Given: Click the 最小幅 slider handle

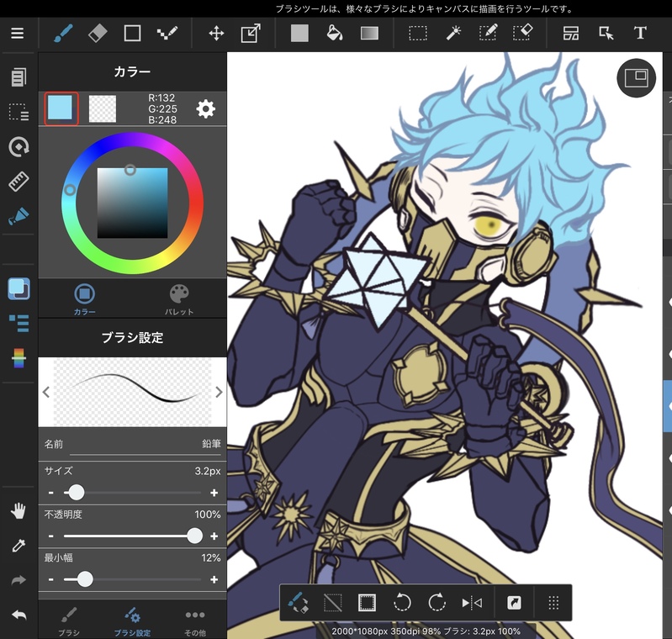Looking at the screenshot, I should click(x=85, y=579).
